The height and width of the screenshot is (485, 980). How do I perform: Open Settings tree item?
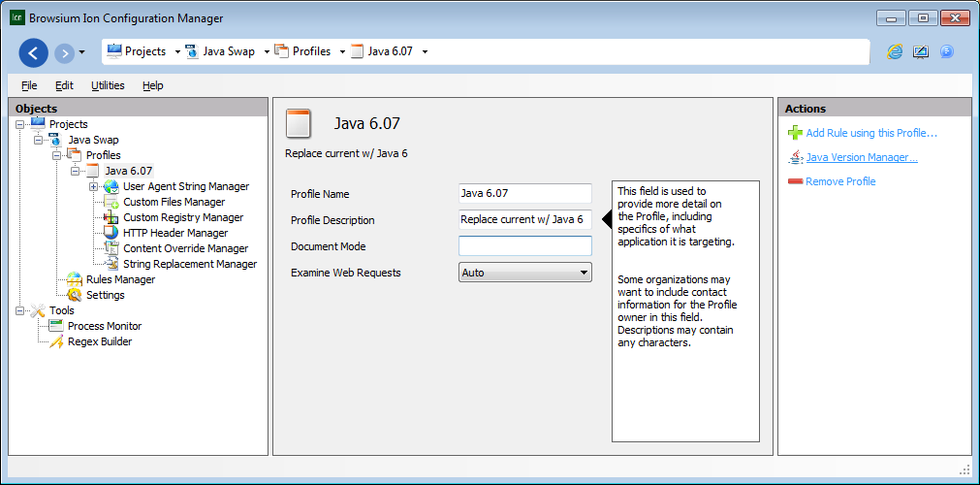(106, 295)
